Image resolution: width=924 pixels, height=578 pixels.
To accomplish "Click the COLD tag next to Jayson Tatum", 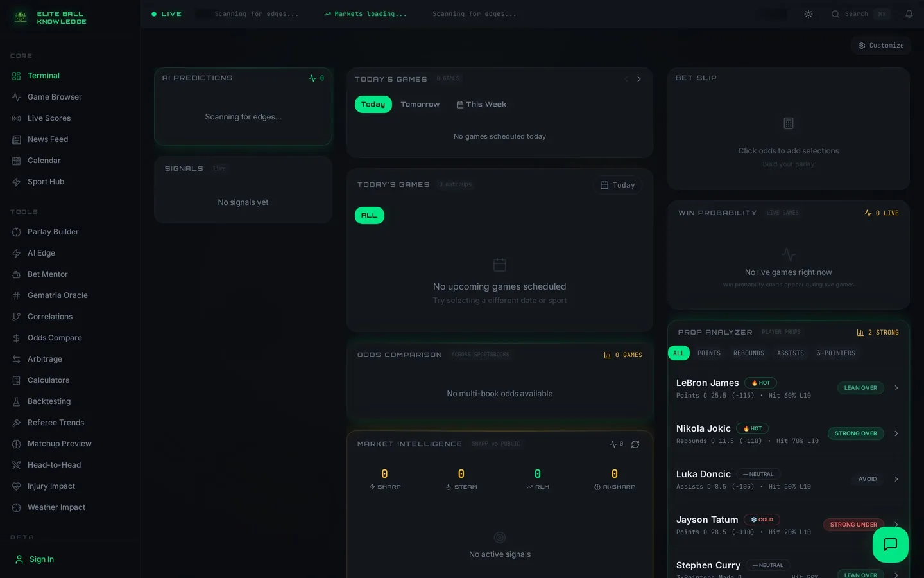I will tap(762, 520).
